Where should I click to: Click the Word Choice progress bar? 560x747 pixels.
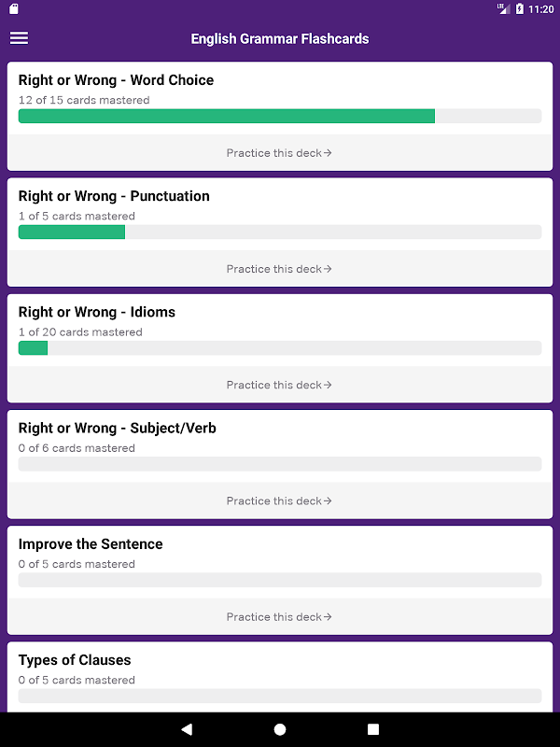[x=280, y=116]
